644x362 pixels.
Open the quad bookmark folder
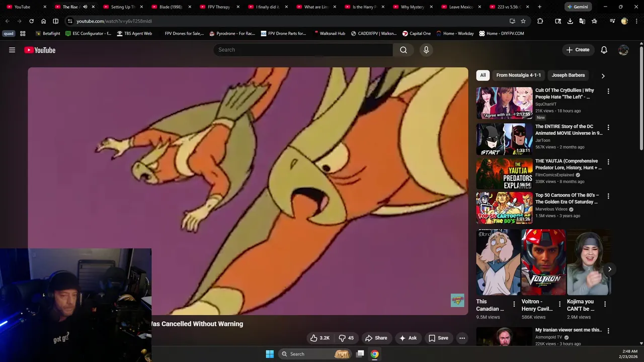point(9,33)
